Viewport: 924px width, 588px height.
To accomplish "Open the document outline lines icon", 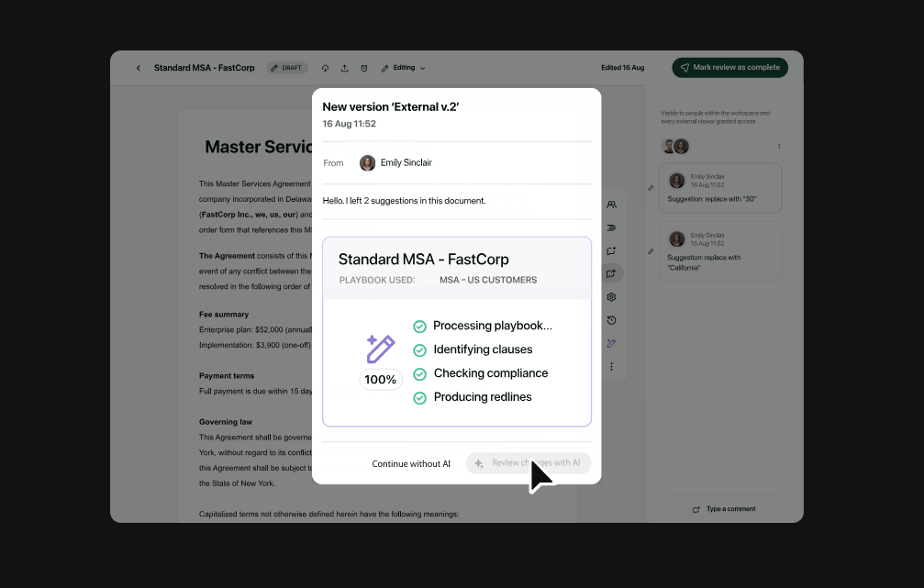I will 611,227.
